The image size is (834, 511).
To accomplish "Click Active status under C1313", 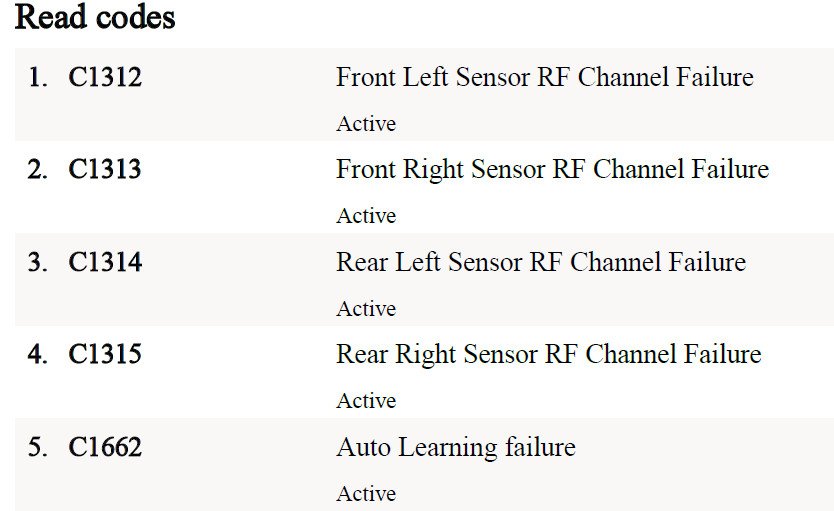I will pyautogui.click(x=366, y=216).
